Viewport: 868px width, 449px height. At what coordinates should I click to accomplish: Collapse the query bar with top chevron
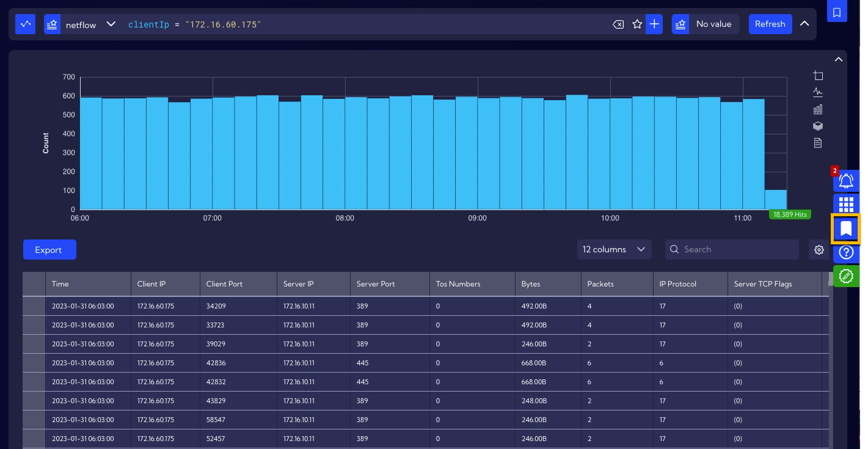(804, 24)
